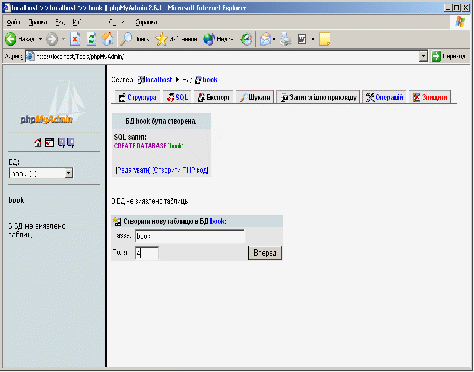Click the Mail envelope toolbar icon
Screen dimensions: 474x372
pos(266,39)
